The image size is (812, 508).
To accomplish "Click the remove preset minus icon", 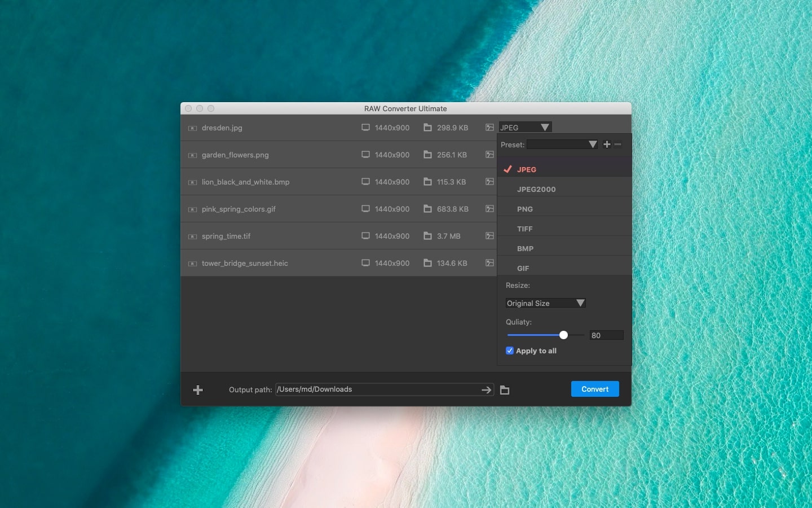I will coord(618,144).
